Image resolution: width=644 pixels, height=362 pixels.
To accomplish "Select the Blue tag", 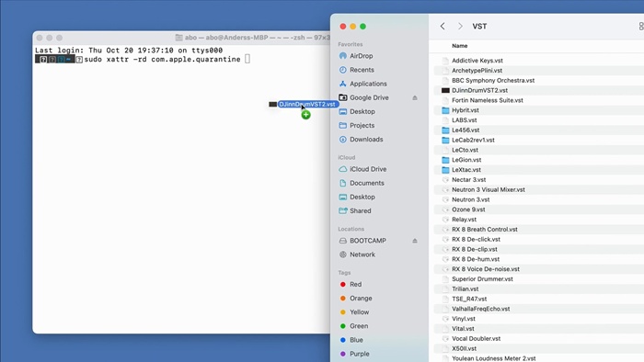I will 356,340.
